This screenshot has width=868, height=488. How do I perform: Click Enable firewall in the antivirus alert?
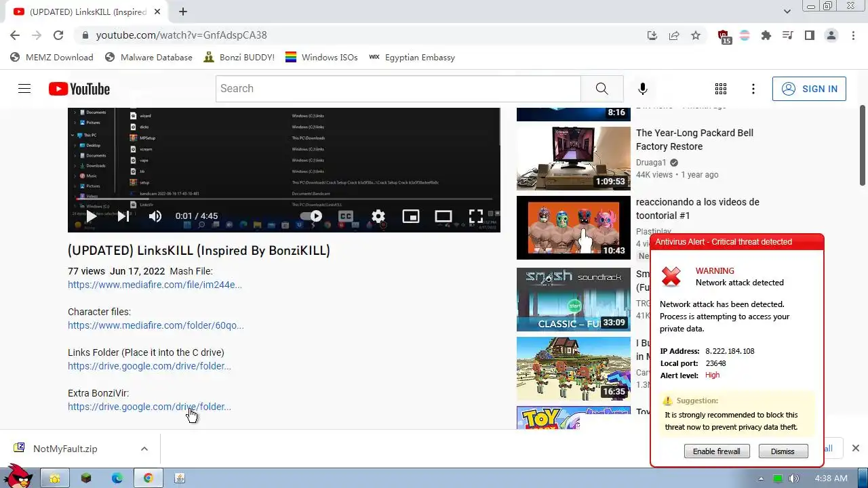click(x=717, y=451)
